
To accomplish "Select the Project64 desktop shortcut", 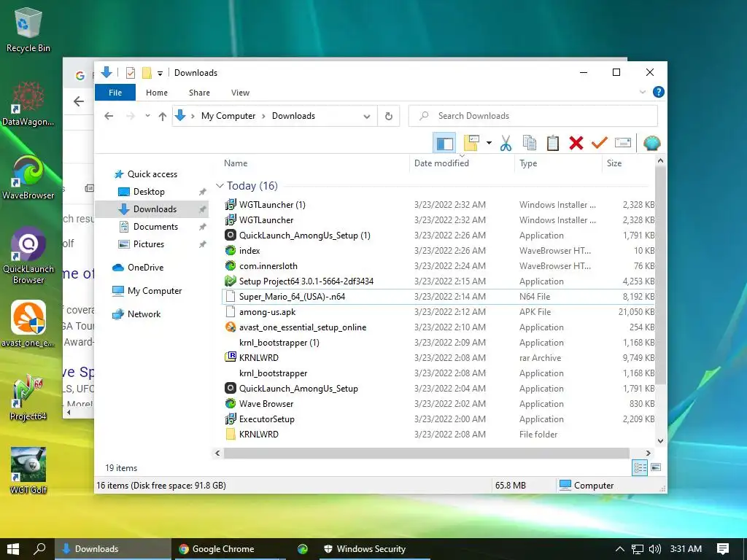I will point(28,398).
